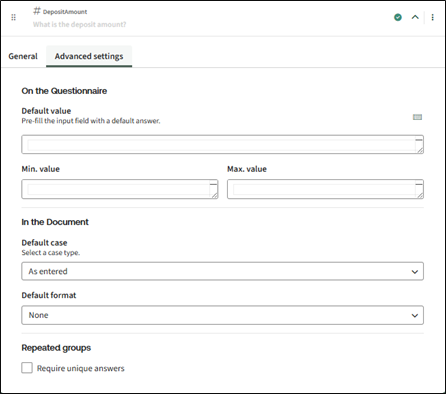Open the three-dot more options menu
Viewport: 446px width, 394px height.
pyautogui.click(x=432, y=17)
